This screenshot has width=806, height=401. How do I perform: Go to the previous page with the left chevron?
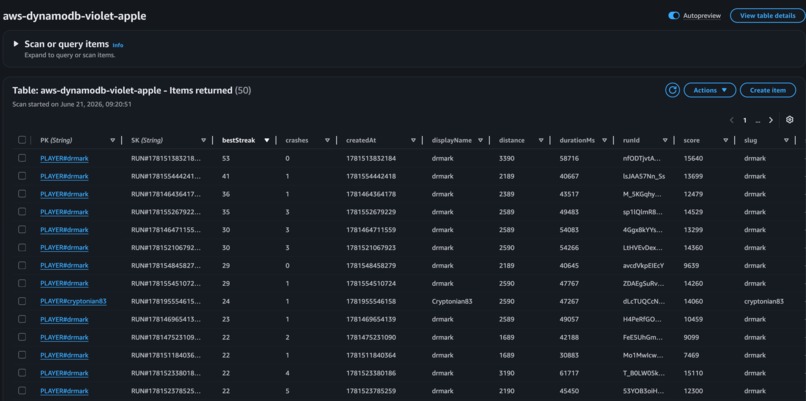731,120
